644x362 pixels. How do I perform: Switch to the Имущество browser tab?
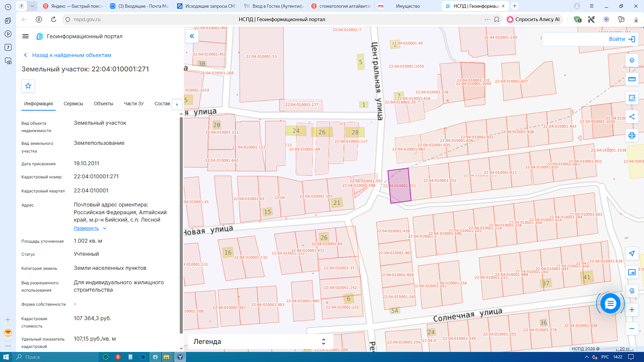coord(408,6)
